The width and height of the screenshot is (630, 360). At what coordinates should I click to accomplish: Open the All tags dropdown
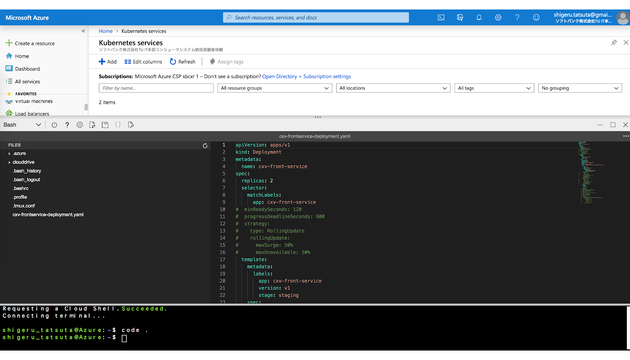coord(494,88)
